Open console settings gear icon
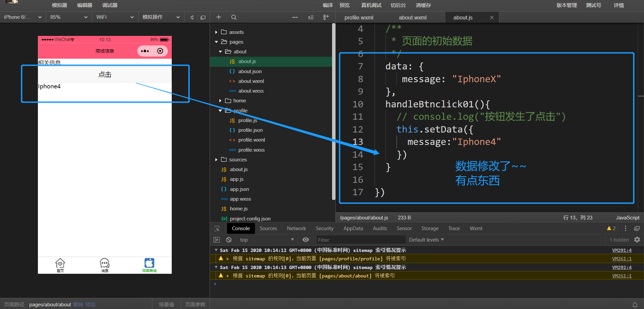Screen dimensions: 644x309 click(x=637, y=240)
